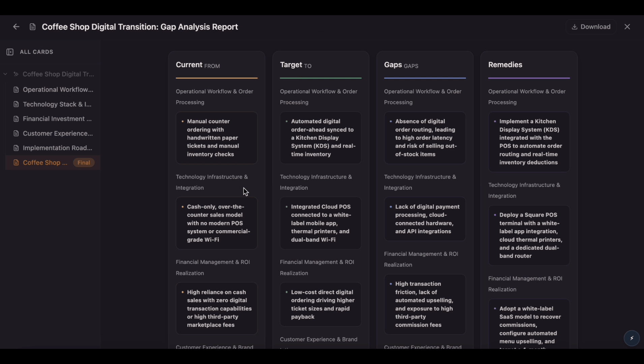Image resolution: width=644 pixels, height=364 pixels.
Task: Close the report viewer with the X
Action: click(x=627, y=27)
